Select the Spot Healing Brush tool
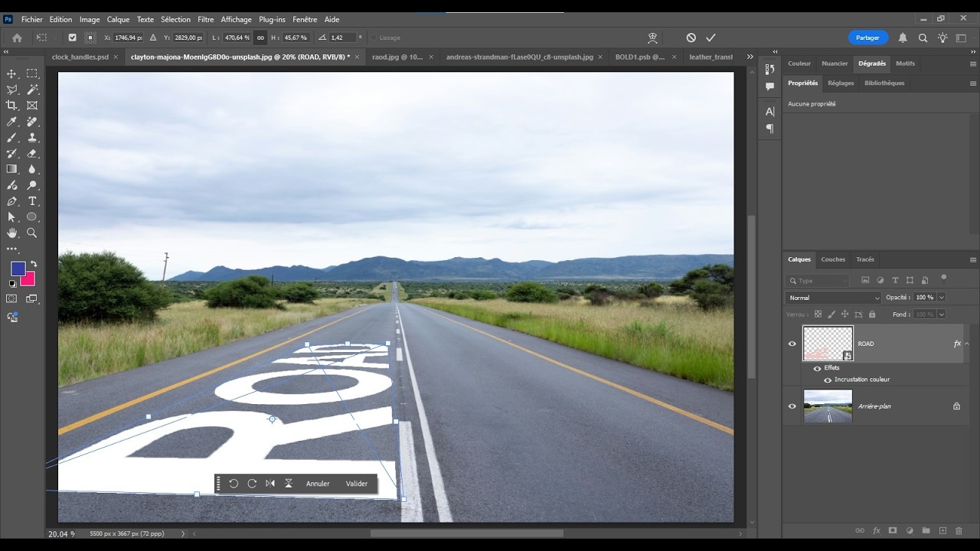 click(32, 122)
